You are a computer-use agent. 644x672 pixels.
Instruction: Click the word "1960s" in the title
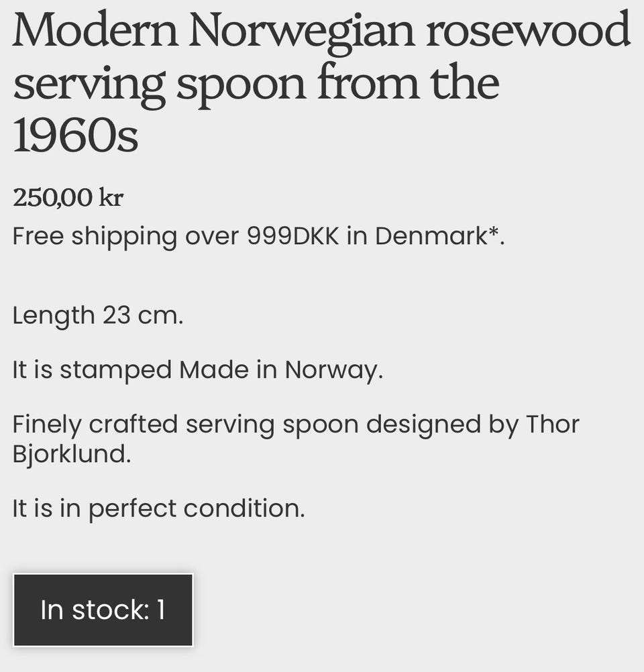pos(75,135)
